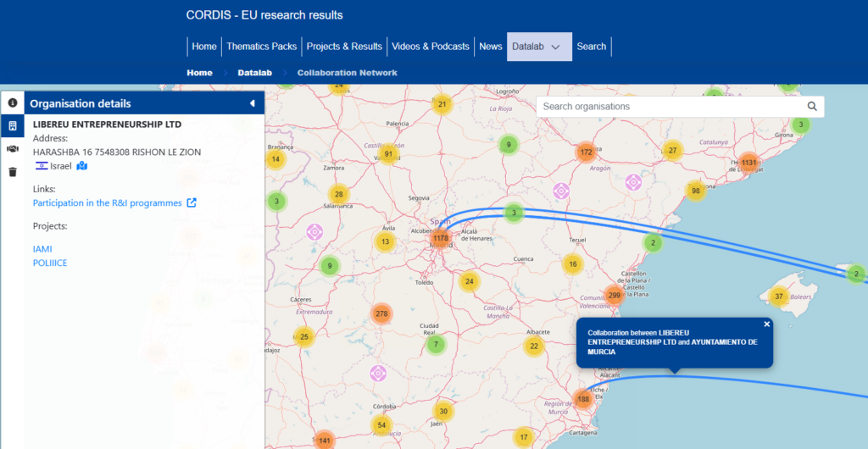Click the map locate icon next to Israel
Viewport: 868px width, 449px height.
pos(82,165)
